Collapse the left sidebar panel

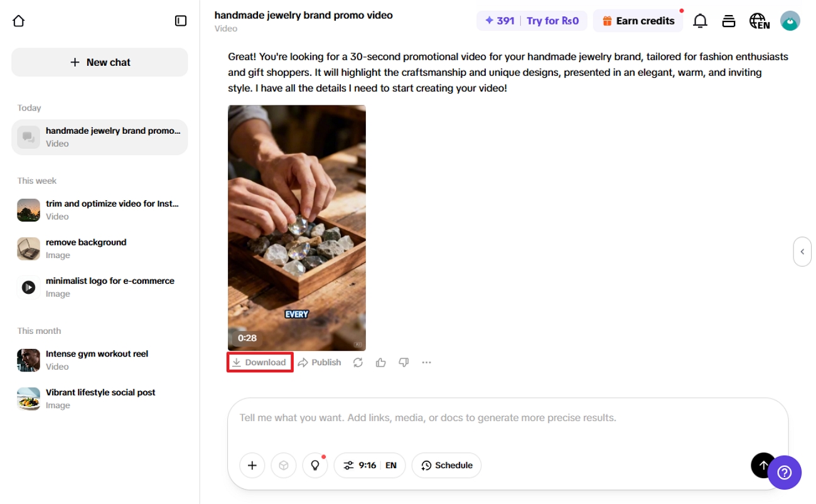click(x=181, y=21)
